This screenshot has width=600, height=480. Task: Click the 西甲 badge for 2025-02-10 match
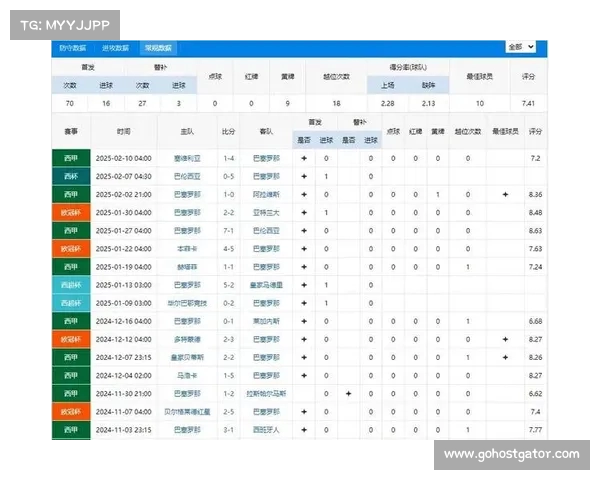click(x=71, y=158)
